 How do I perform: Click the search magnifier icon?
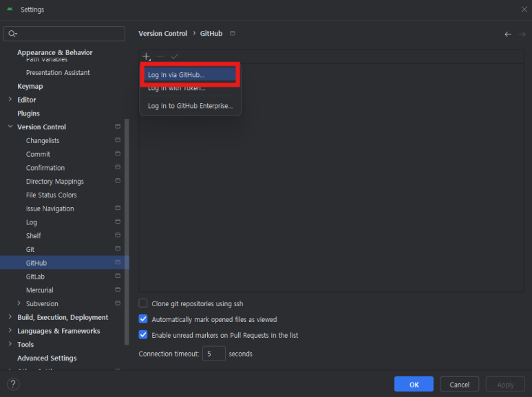click(x=12, y=34)
